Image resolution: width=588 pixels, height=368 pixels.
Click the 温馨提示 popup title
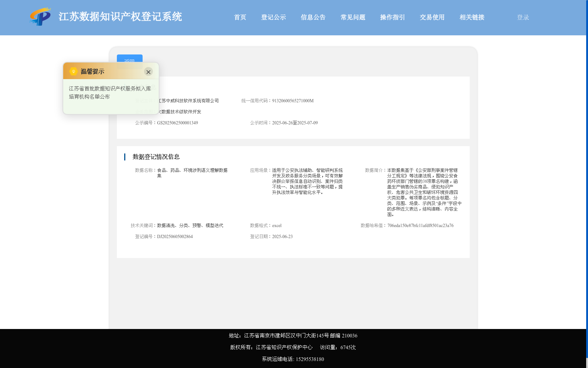tap(92, 72)
